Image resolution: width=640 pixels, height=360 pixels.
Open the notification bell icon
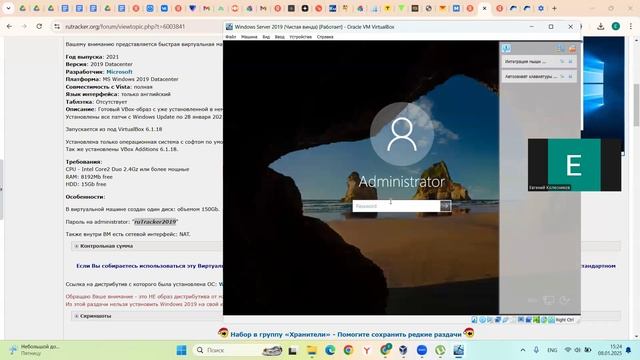[x=629, y=350]
